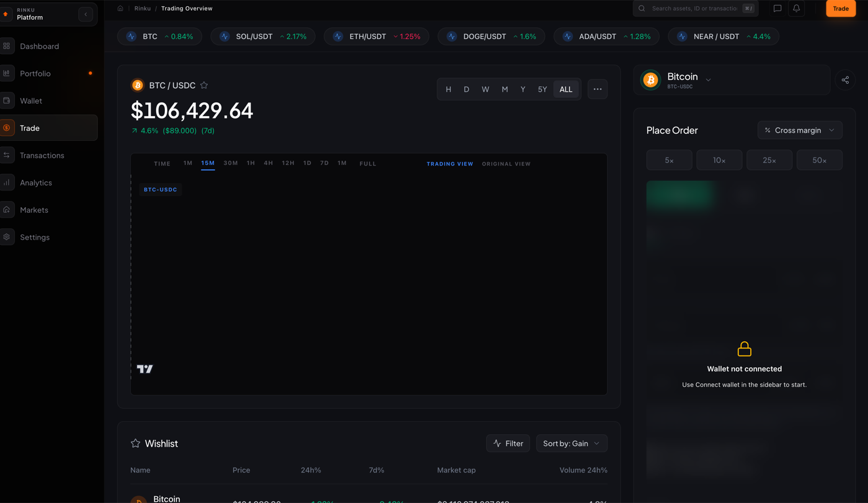Click the Transactions sidebar icon
This screenshot has height=503, width=868.
coord(7,155)
